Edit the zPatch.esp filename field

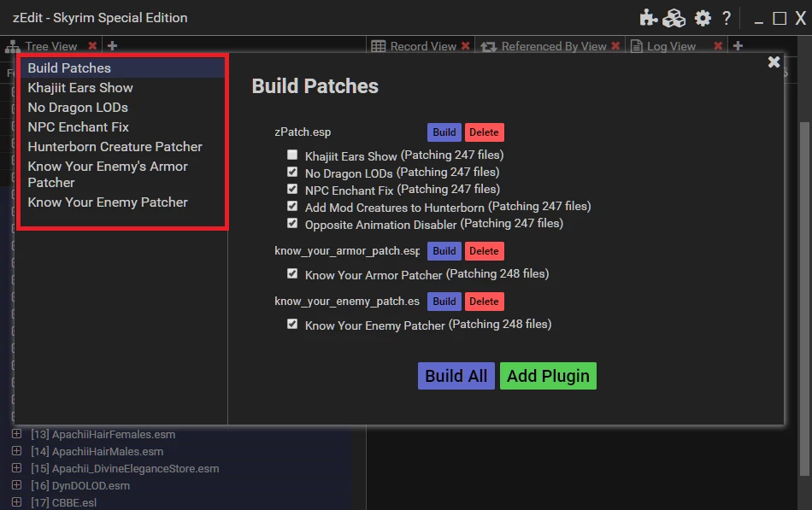click(x=347, y=132)
